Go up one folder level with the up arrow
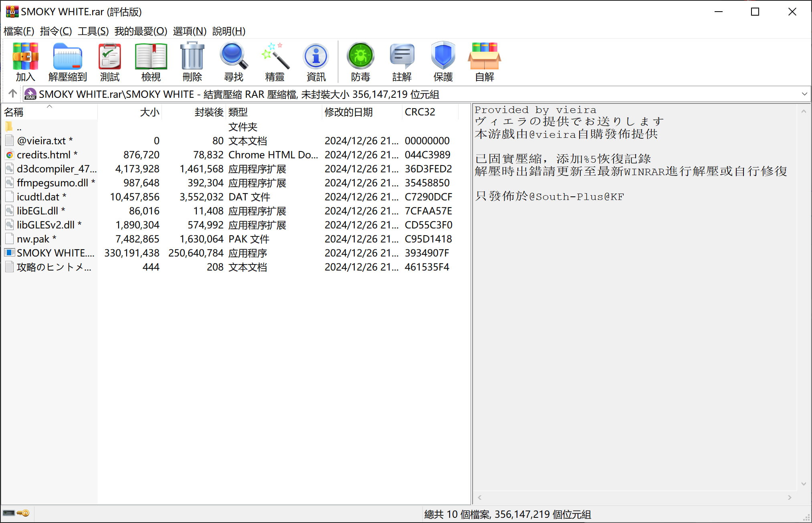The height and width of the screenshot is (523, 812). (12, 94)
